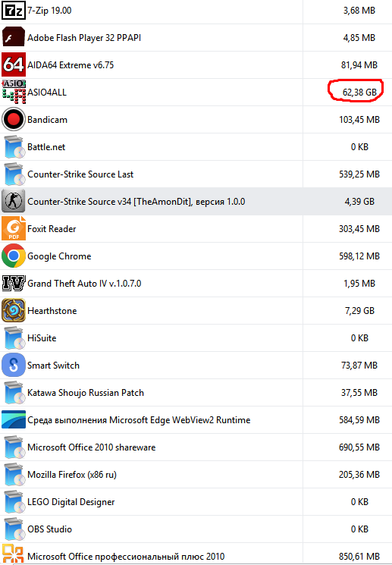This screenshot has width=392, height=565.
Task: Select the HiSuite program entry
Action: point(196,338)
